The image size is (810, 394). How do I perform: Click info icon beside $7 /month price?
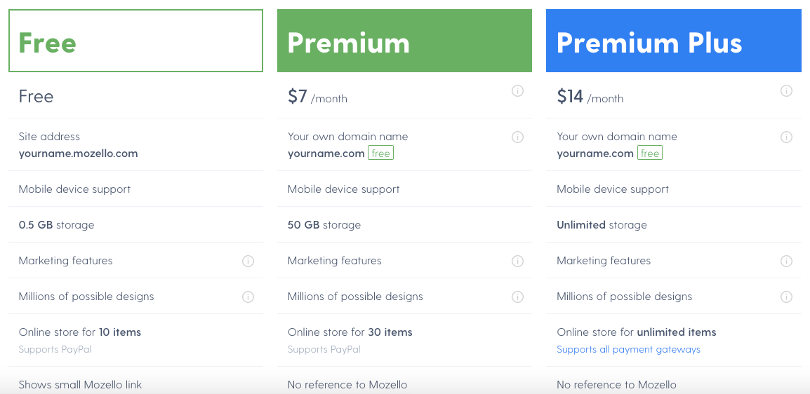coord(517,91)
